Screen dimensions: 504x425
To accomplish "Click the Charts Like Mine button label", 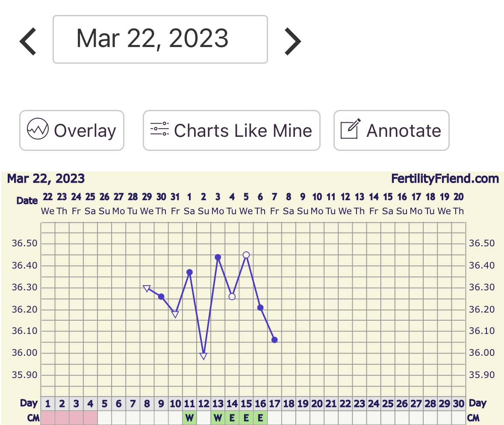I will tap(243, 130).
